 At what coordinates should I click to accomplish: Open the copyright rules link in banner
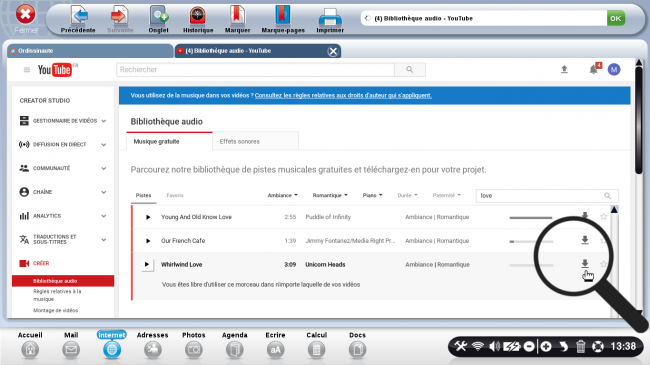point(343,95)
